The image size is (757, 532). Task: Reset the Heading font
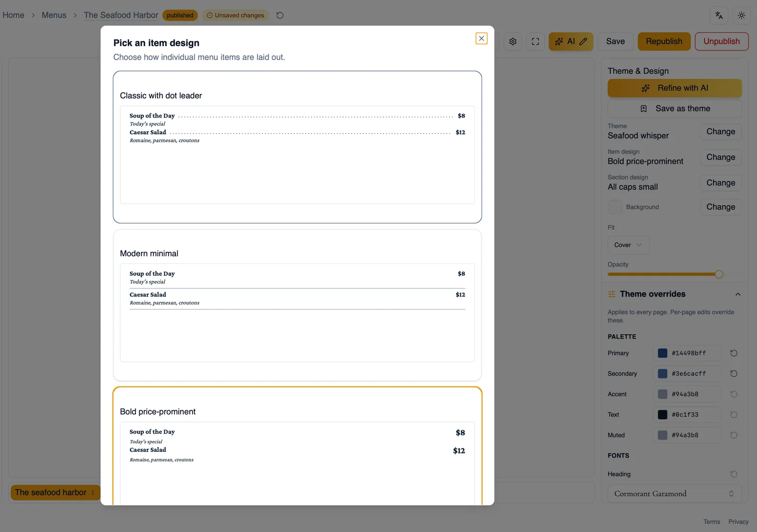(x=734, y=474)
